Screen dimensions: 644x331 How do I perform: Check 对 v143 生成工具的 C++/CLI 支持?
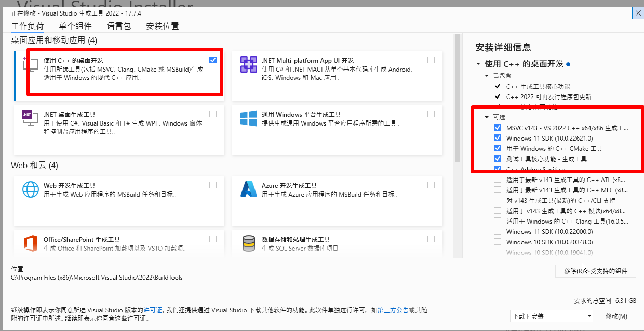pyautogui.click(x=498, y=200)
